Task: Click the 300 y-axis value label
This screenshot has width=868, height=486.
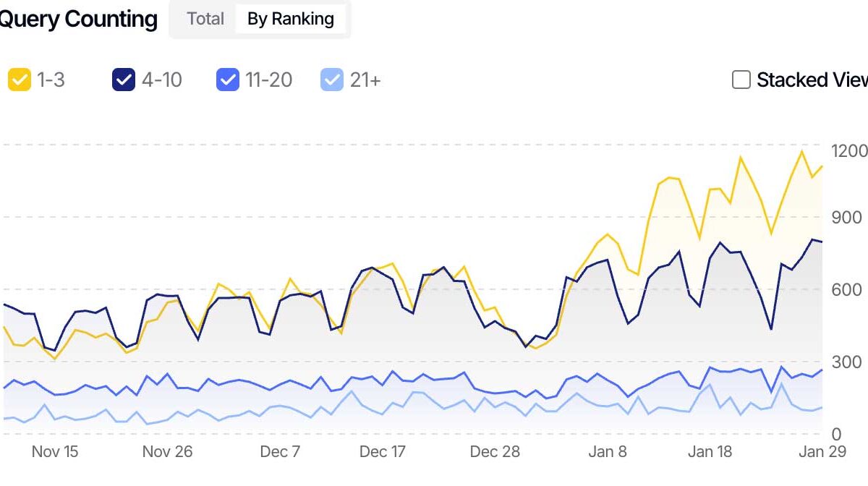Action: 846,362
